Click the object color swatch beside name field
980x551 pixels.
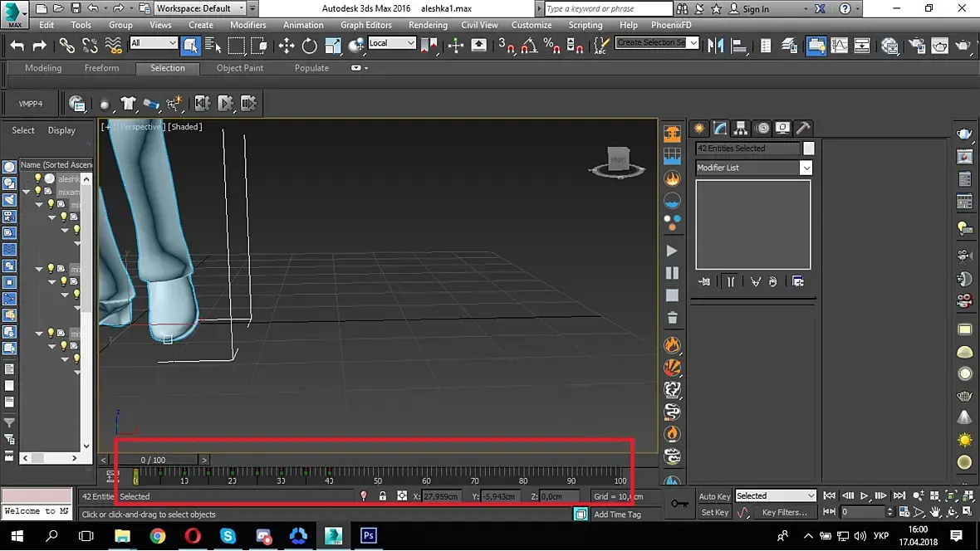(x=809, y=149)
